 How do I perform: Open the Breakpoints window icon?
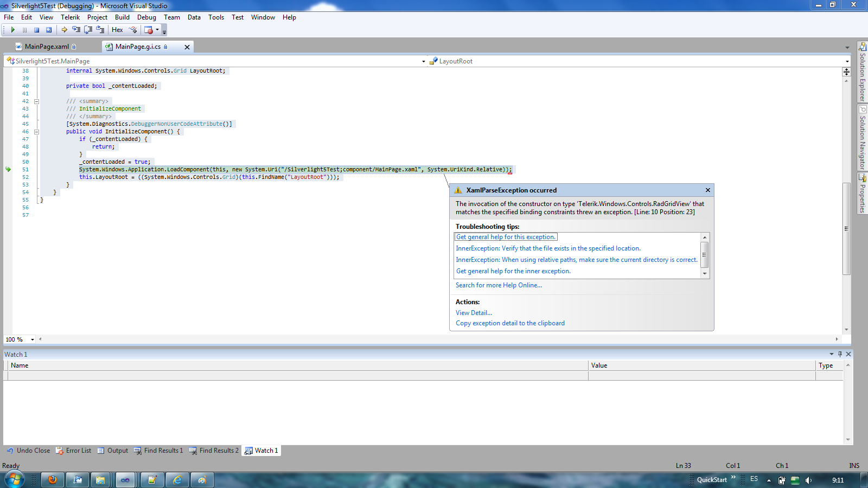[149, 30]
